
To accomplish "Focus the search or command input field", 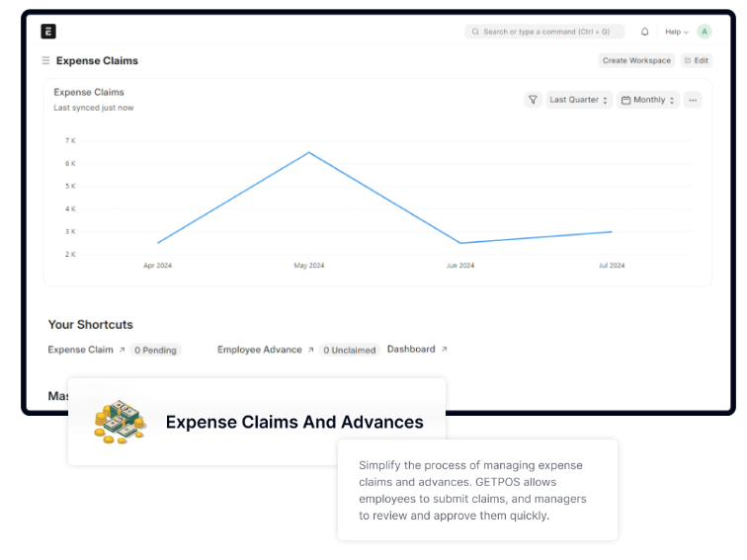I will (x=544, y=32).
